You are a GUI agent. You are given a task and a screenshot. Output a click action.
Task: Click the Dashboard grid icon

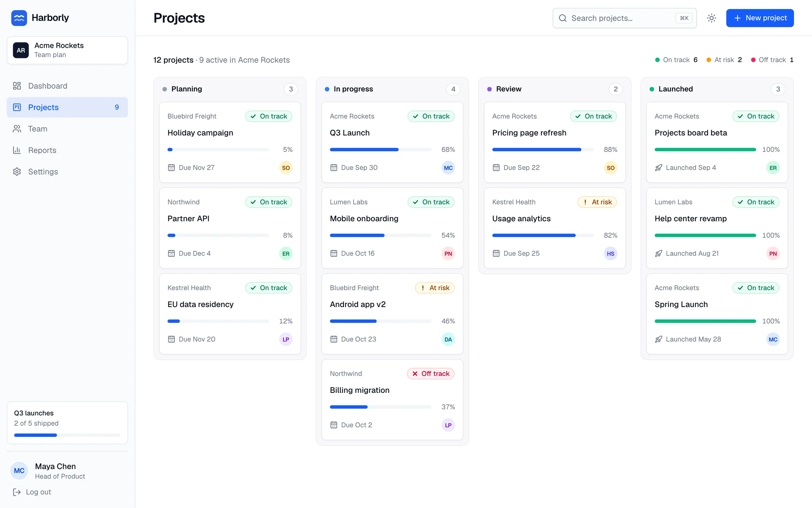coord(17,86)
